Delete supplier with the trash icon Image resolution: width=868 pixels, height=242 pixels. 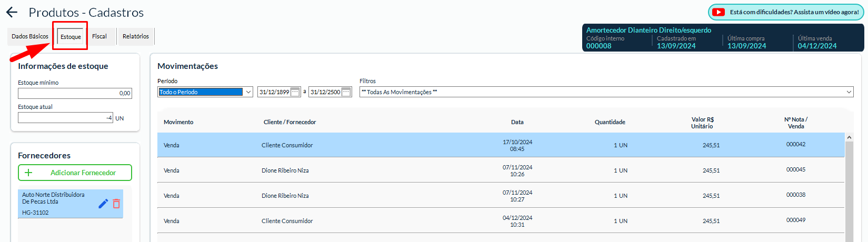[116, 204]
